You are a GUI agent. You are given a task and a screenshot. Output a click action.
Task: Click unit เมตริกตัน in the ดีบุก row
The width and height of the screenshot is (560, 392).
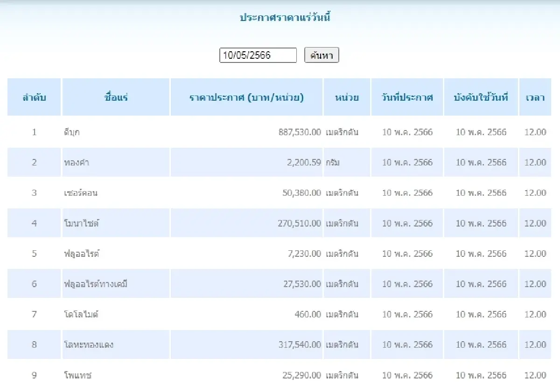click(x=342, y=132)
